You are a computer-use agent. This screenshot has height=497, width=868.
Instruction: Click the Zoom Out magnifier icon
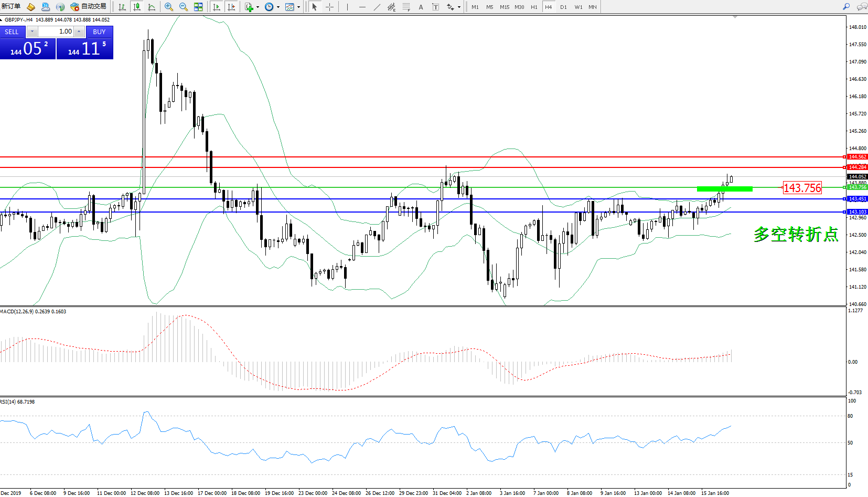coord(184,7)
